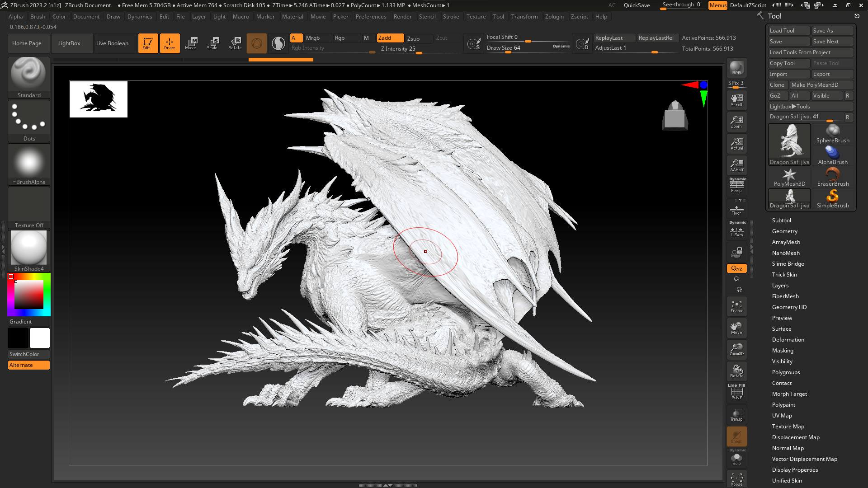This screenshot has height=488, width=868.
Task: Open the SkinShade4 material picker
Action: coord(29,251)
